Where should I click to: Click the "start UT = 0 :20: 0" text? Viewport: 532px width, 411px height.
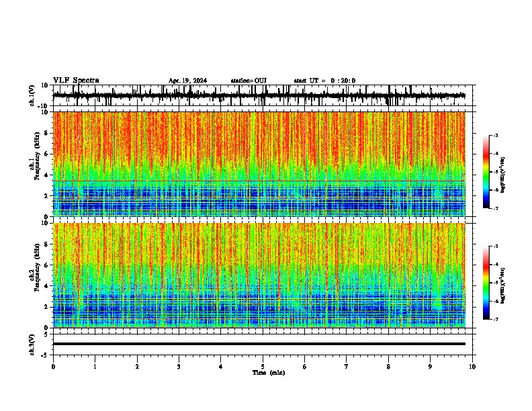click(x=324, y=81)
